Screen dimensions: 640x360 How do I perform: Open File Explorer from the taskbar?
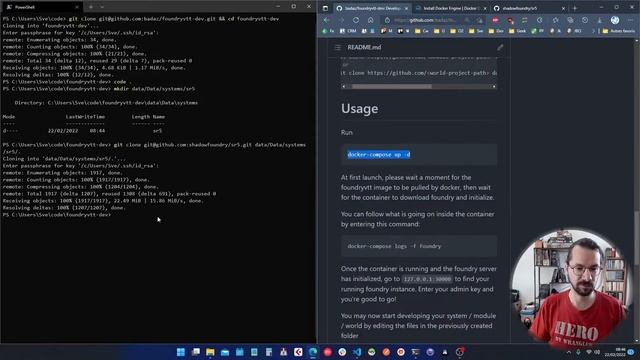coord(210,352)
